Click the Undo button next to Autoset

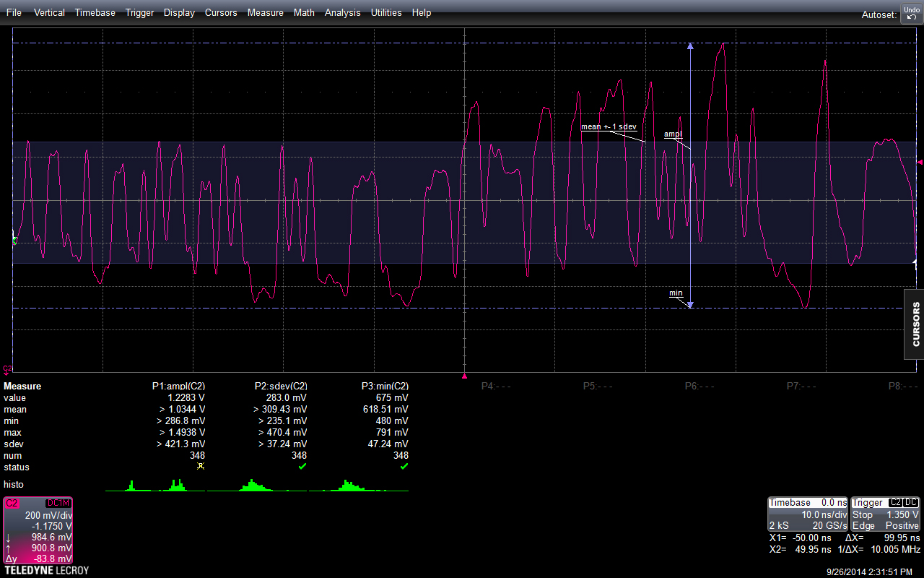911,13
